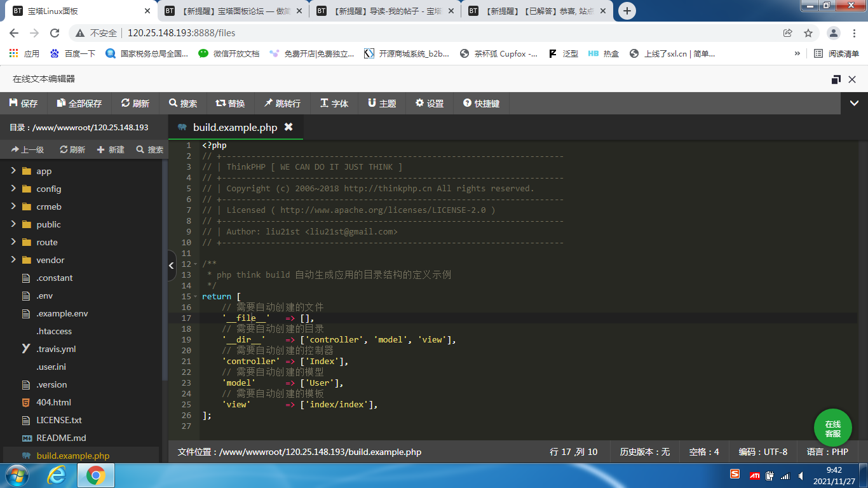Change language mode via 语言：PHP
The width and height of the screenshot is (868, 488).
pyautogui.click(x=827, y=452)
